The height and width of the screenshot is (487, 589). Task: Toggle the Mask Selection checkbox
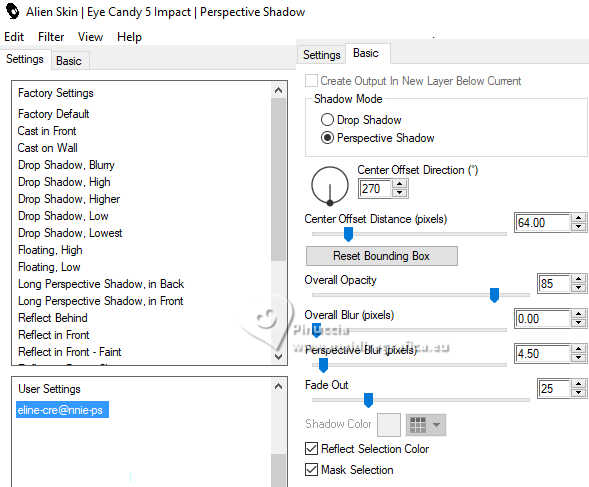(x=311, y=470)
